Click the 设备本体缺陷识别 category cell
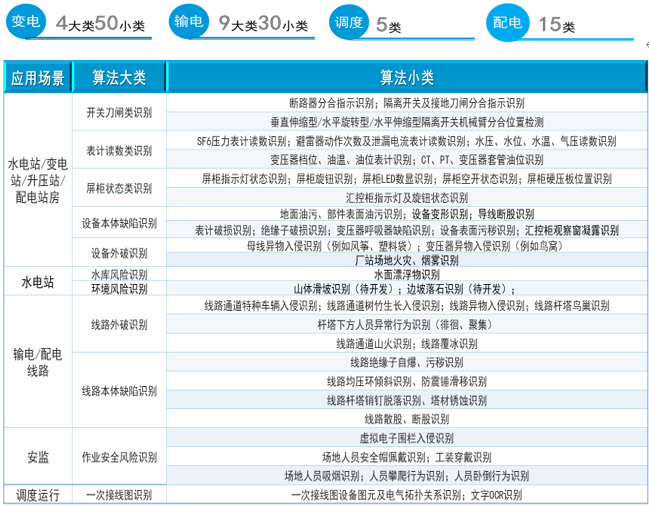The image size is (649, 506). pyautogui.click(x=119, y=222)
